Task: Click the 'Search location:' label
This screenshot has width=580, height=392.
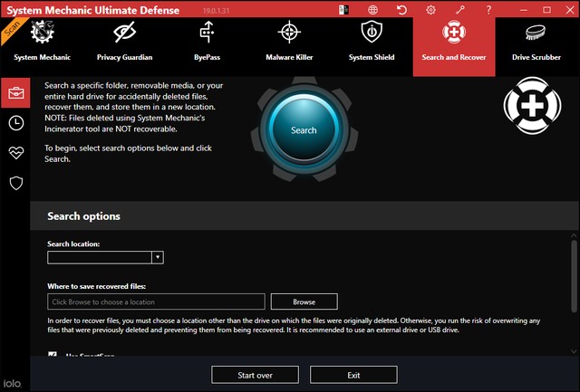Action: (73, 244)
